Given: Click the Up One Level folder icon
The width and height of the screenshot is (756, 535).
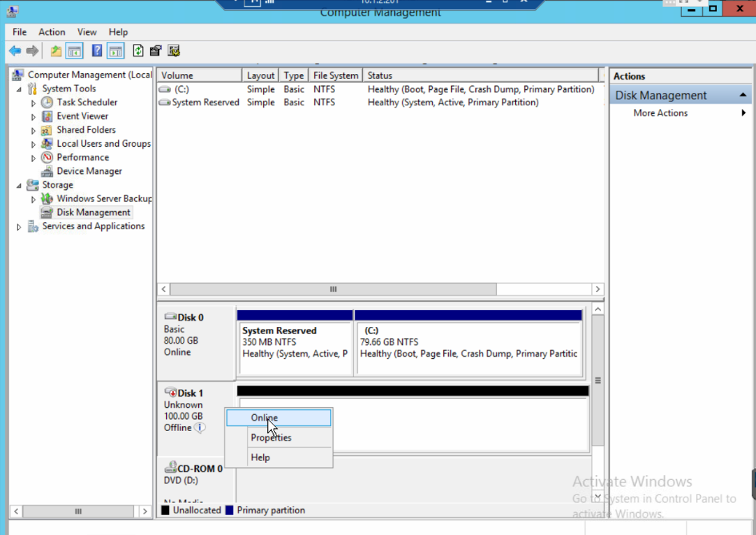Looking at the screenshot, I should coord(56,51).
